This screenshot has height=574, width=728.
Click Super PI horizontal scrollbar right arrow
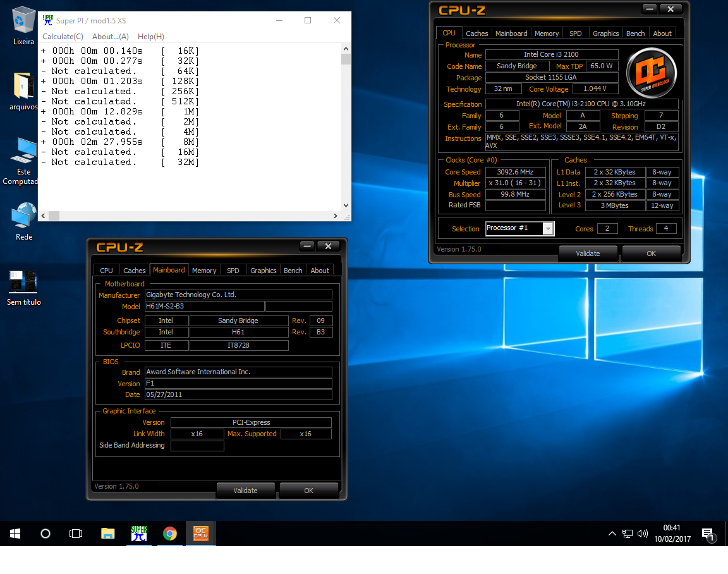tap(335, 216)
